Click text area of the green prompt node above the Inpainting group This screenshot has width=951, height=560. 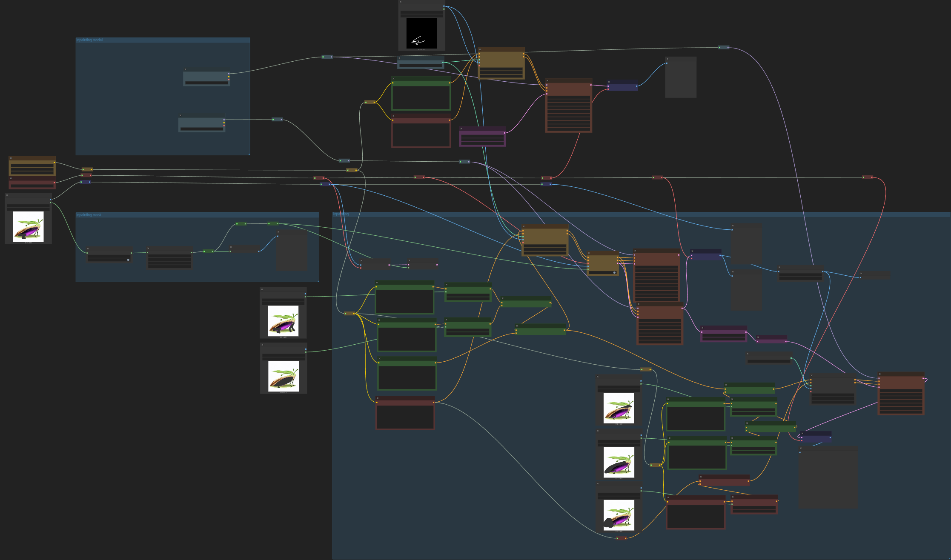[421, 98]
